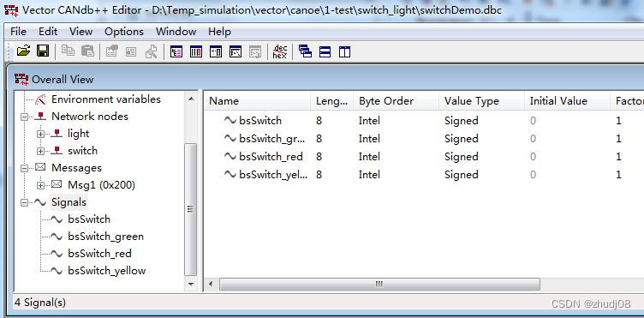644x318 pixels.
Task: Select Msg1 (0x200) in the tree
Action: click(x=101, y=185)
